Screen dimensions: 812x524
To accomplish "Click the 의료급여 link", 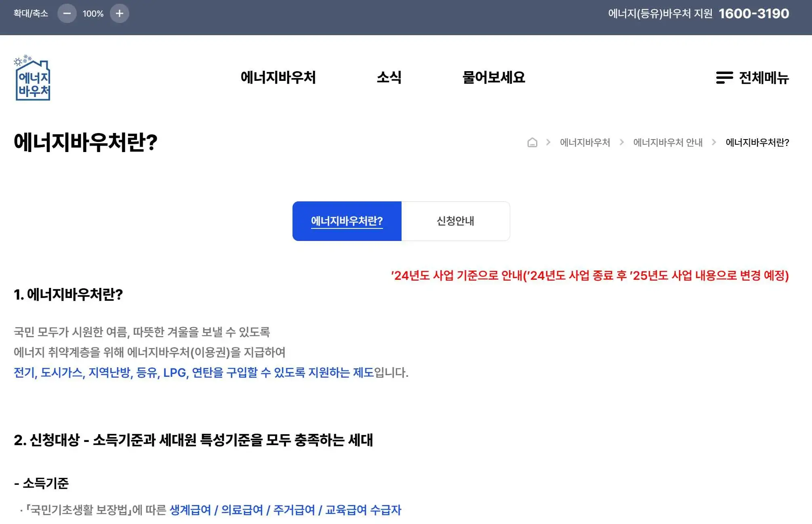I will point(242,510).
